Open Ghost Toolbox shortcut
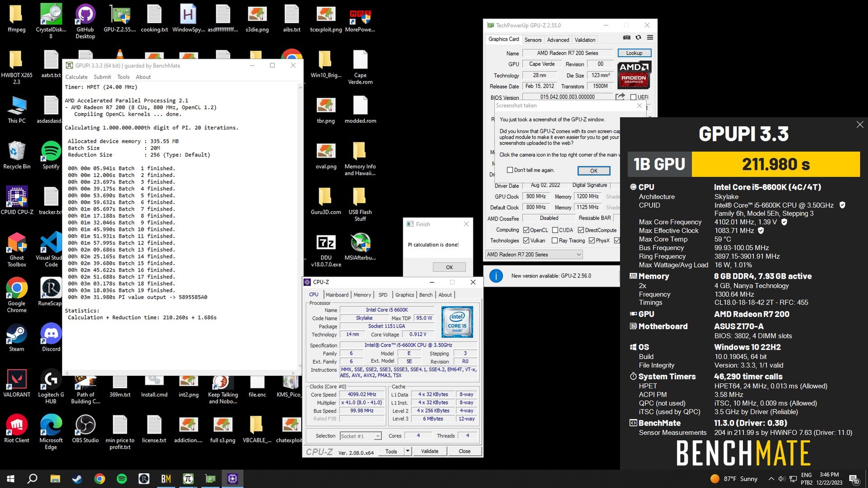 pyautogui.click(x=17, y=249)
